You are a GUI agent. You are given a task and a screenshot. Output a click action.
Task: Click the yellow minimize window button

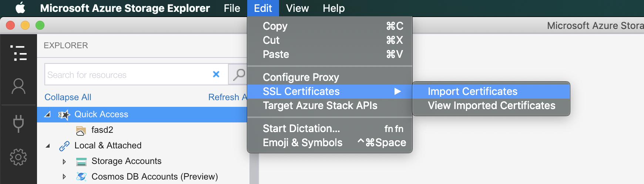(x=25, y=25)
